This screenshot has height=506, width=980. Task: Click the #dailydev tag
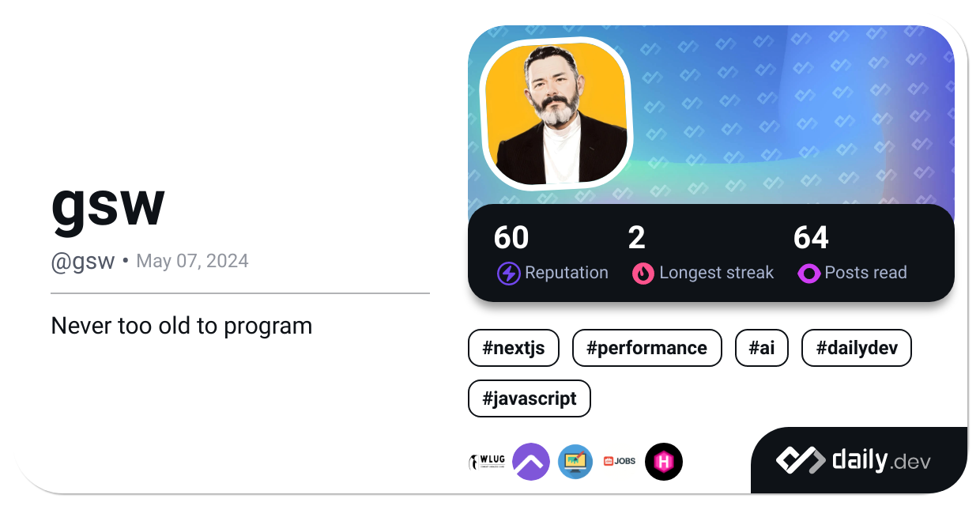[857, 348]
